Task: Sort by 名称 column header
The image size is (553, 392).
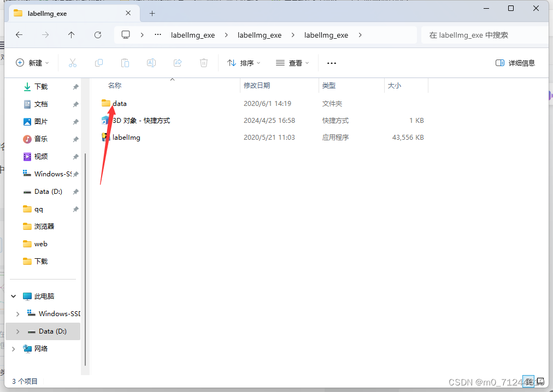Action: 115,86
